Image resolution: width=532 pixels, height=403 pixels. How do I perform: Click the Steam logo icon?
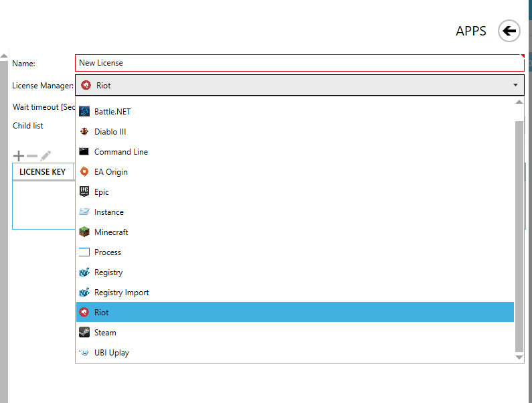click(x=84, y=332)
